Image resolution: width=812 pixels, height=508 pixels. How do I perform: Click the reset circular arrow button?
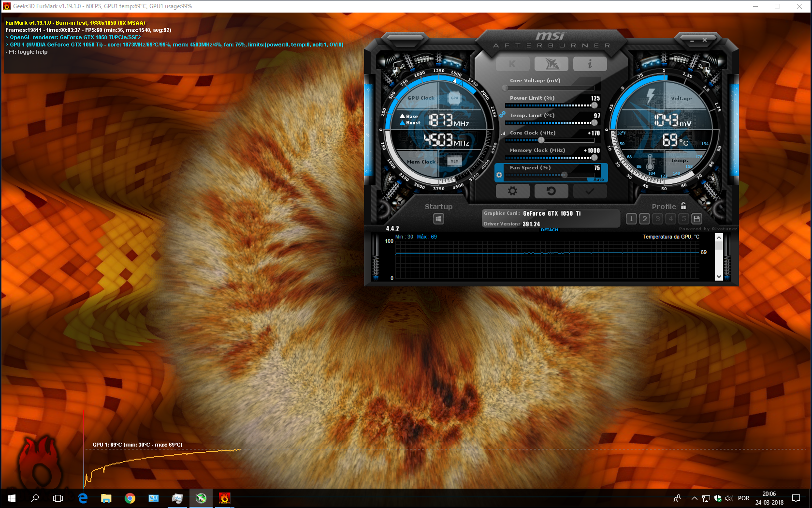(551, 191)
